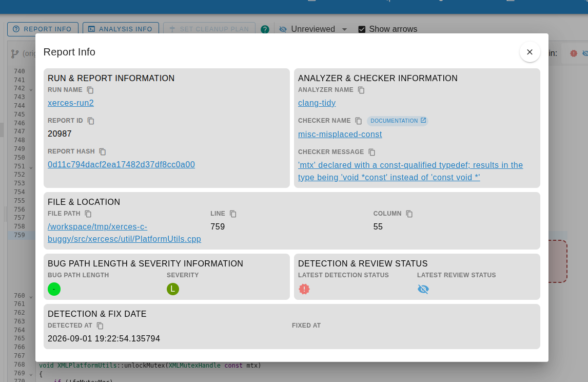The width and height of the screenshot is (588, 382).
Task: Open the green help icon in toolbar
Action: [x=265, y=29]
